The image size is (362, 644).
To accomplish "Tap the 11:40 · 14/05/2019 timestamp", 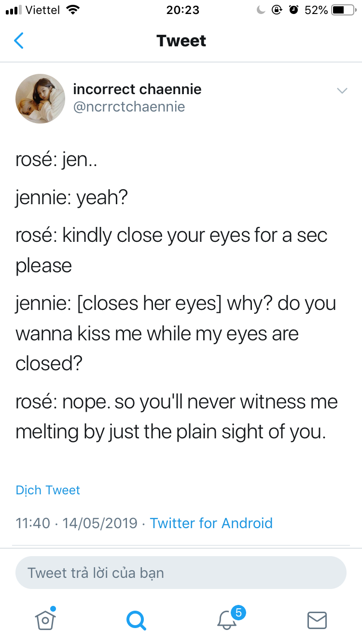I will (76, 523).
